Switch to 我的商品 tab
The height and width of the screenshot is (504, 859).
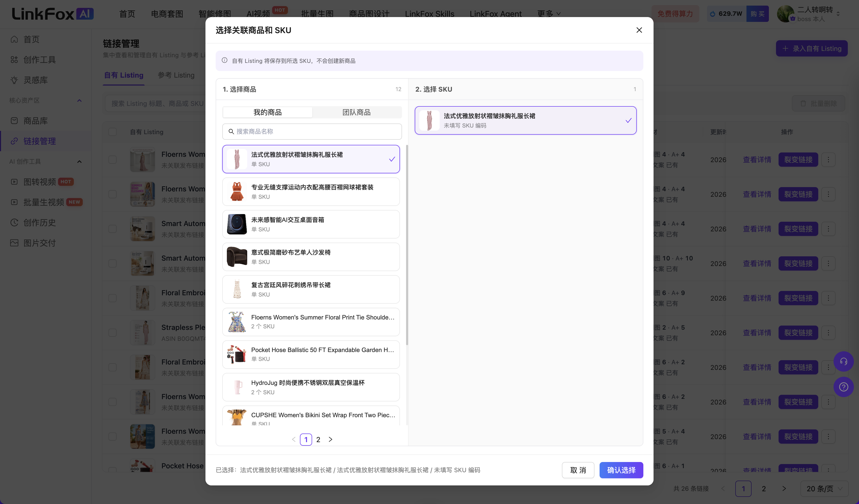(x=268, y=112)
